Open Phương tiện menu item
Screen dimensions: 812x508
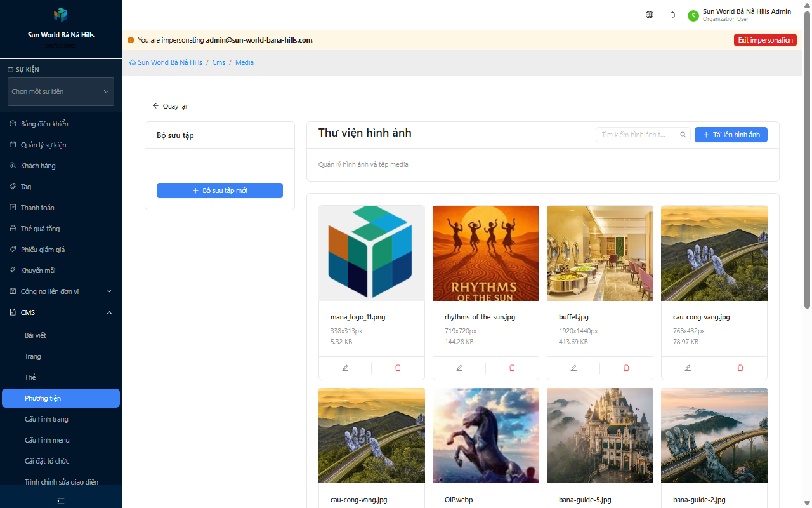tap(61, 398)
